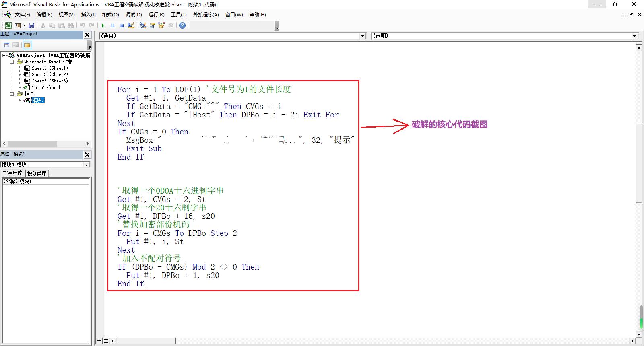Viewport: 644px width, 346px height.
Task: Click the Save workbook icon
Action: click(31, 25)
